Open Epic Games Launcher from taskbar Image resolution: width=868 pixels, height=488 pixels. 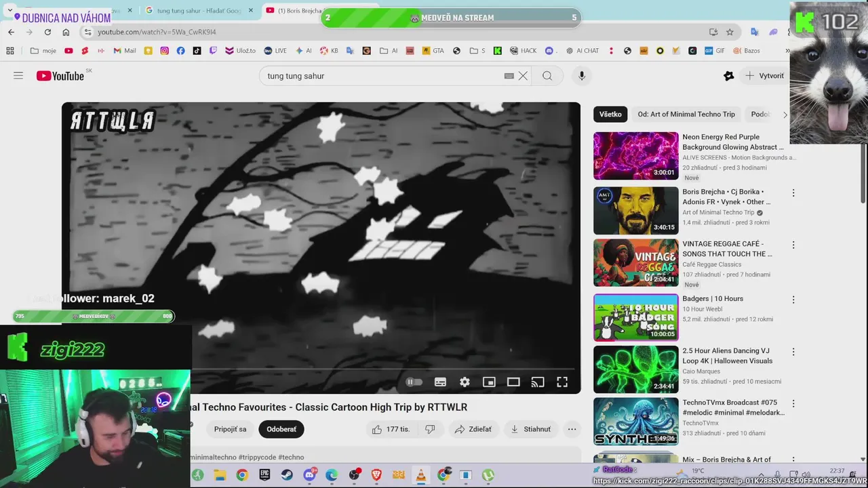pos(264,475)
